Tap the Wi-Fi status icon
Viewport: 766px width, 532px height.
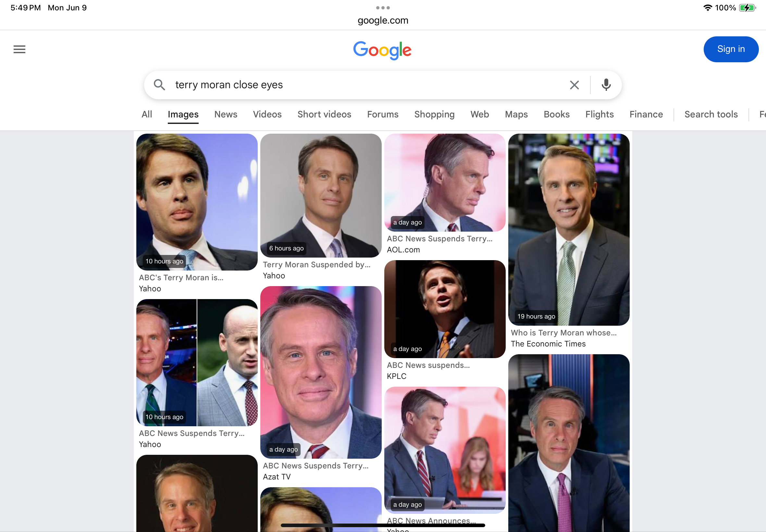[707, 8]
